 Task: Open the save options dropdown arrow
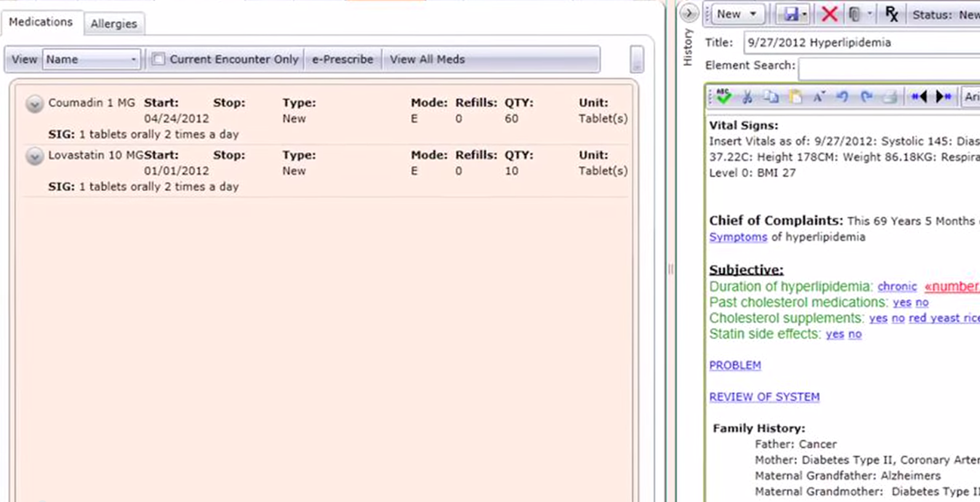point(805,14)
